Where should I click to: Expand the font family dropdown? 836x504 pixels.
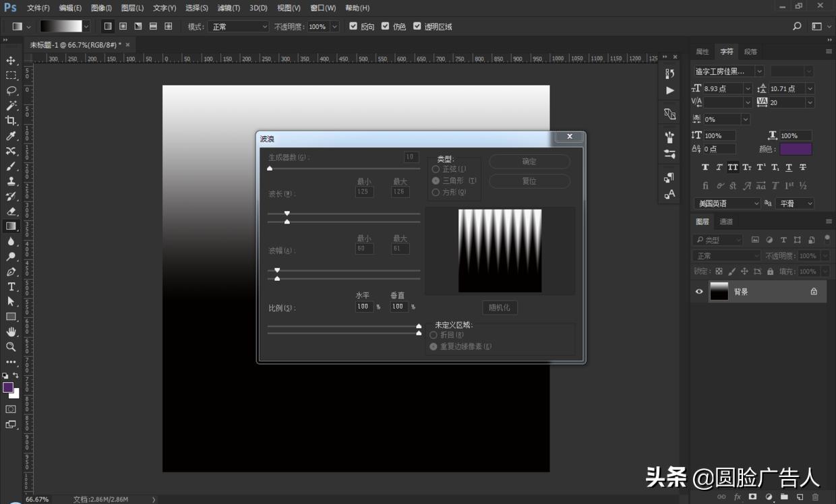click(x=759, y=71)
